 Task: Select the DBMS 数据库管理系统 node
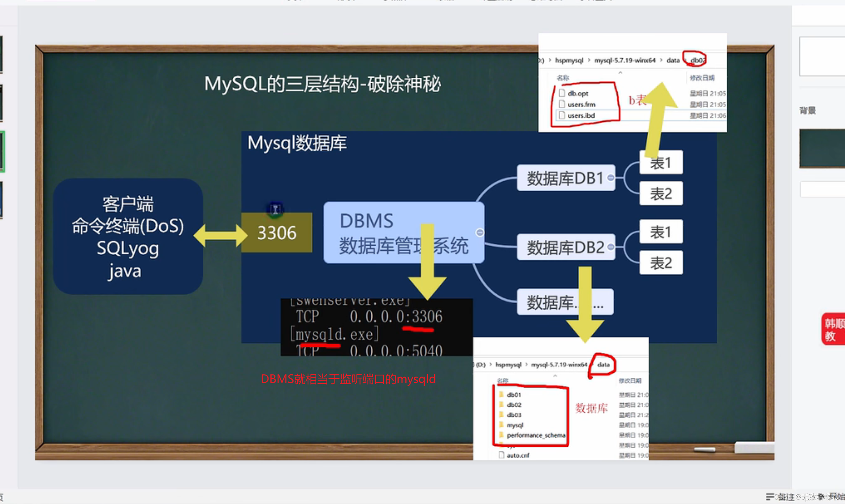(404, 232)
